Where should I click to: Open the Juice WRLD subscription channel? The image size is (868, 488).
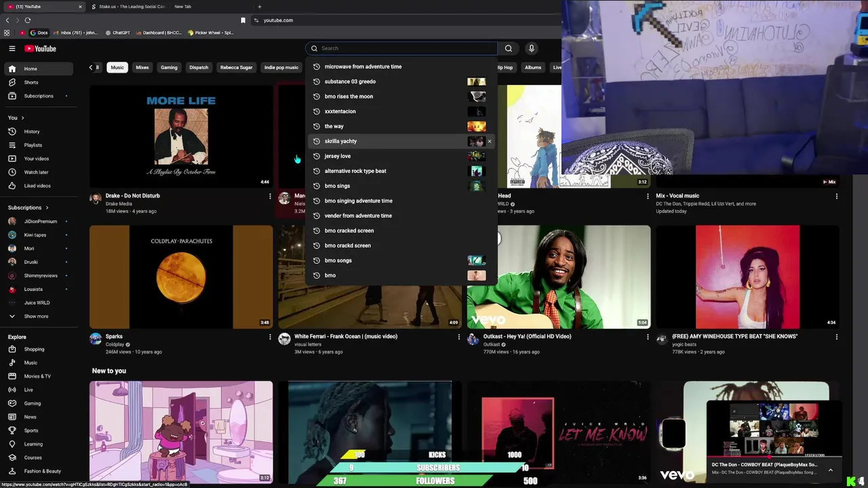coord(38,303)
